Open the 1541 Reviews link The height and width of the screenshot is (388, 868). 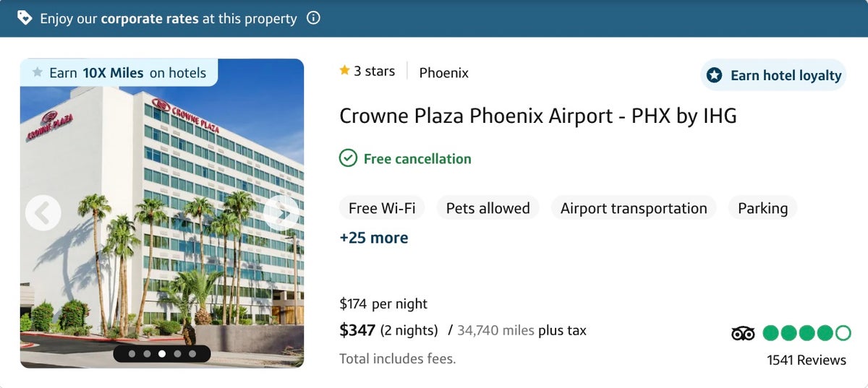(x=806, y=360)
